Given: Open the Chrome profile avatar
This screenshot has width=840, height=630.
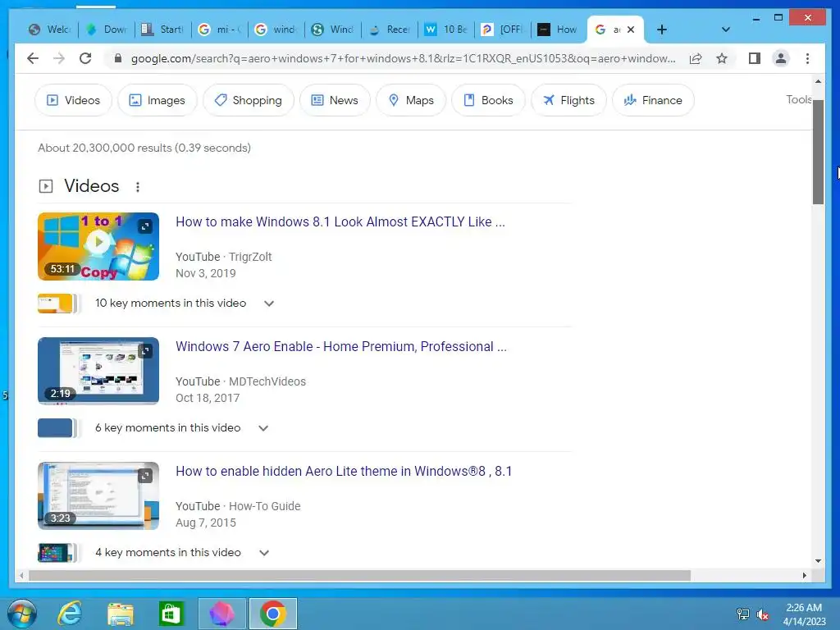Looking at the screenshot, I should (x=781, y=58).
